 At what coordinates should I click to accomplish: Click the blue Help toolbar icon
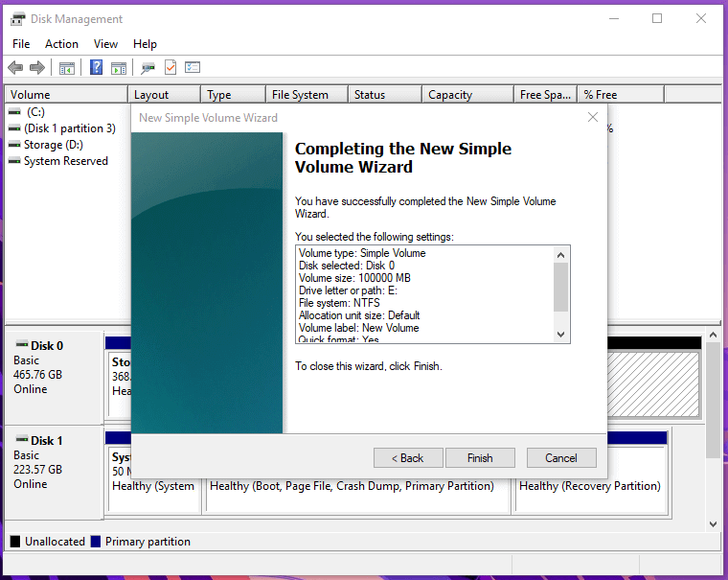tap(97, 67)
